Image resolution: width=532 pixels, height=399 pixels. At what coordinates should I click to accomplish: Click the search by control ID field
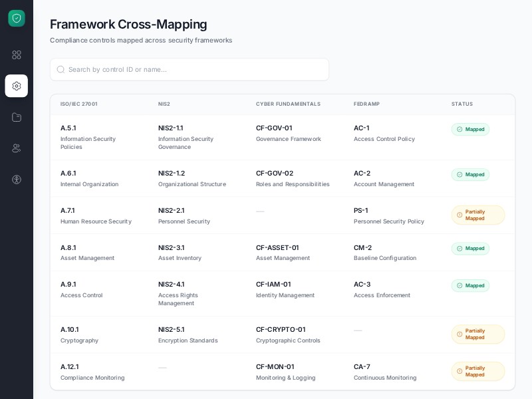[x=190, y=69]
